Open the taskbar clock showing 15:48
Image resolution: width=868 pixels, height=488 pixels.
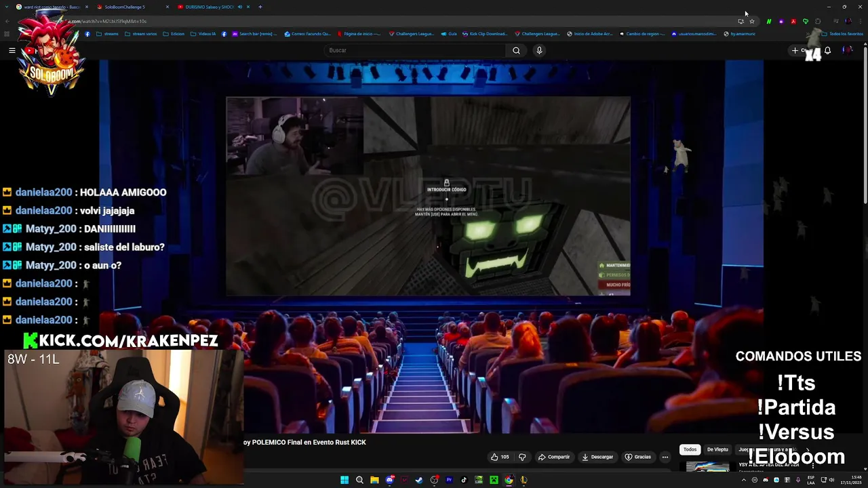pos(850,480)
